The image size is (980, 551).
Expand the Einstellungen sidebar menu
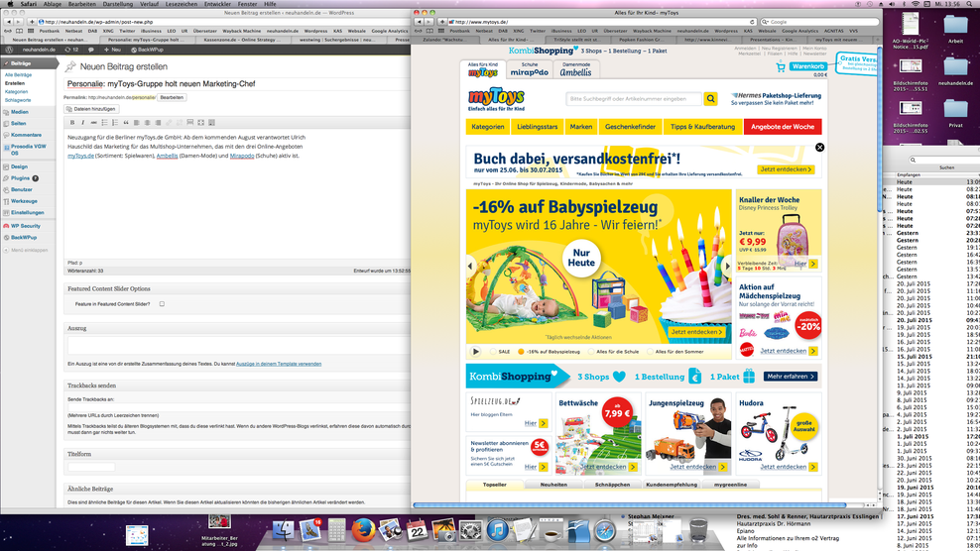pos(27,212)
